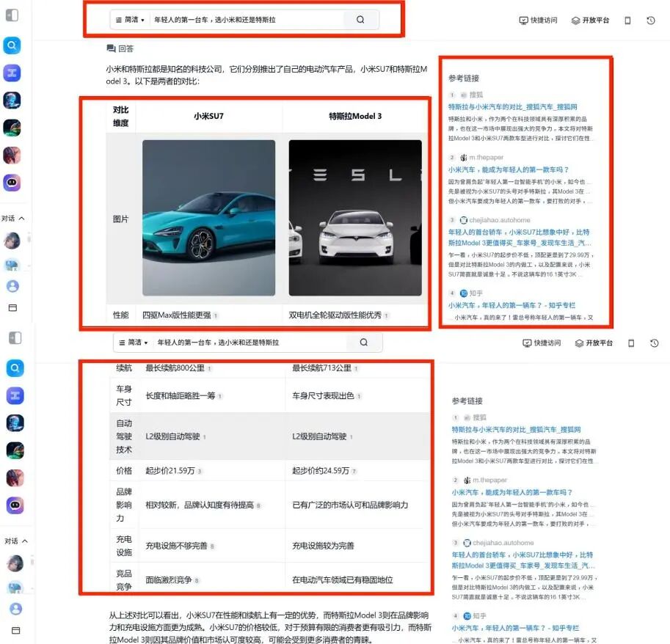This screenshot has width=670, height=644.
Task: Open 快捷访问 in the upper header
Action: 538,20
